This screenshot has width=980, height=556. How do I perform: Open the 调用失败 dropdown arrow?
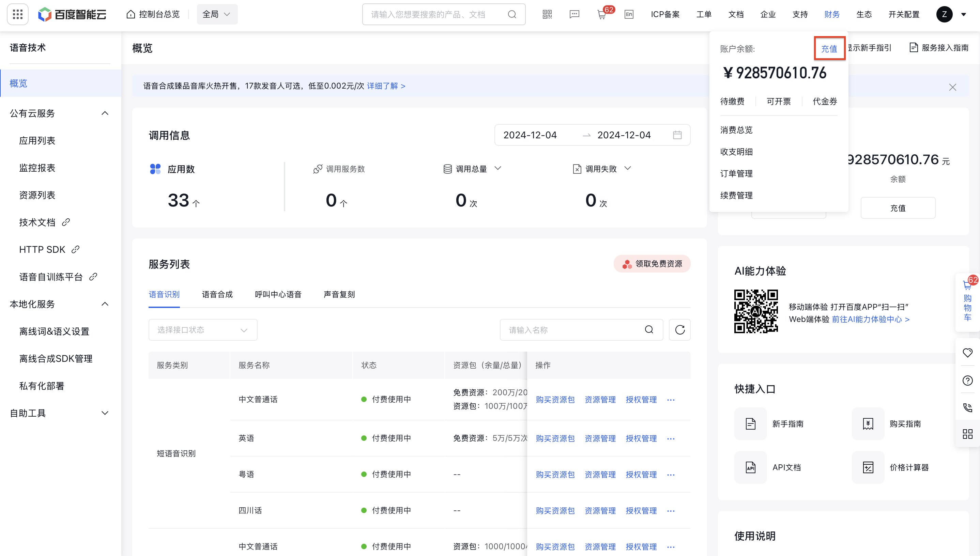pyautogui.click(x=627, y=168)
